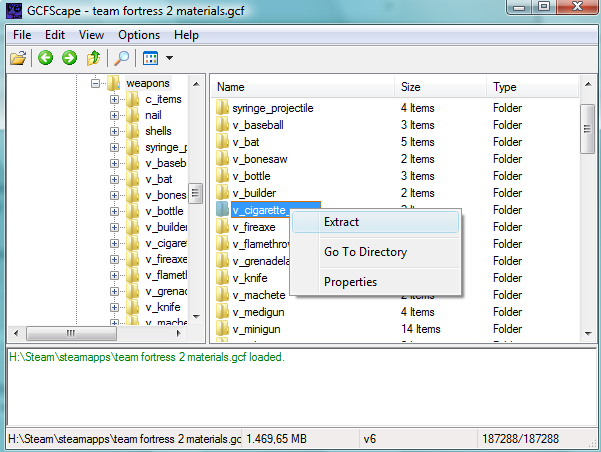Select nail folder in tree
Screen dimensions: 601x452
pyautogui.click(x=153, y=115)
